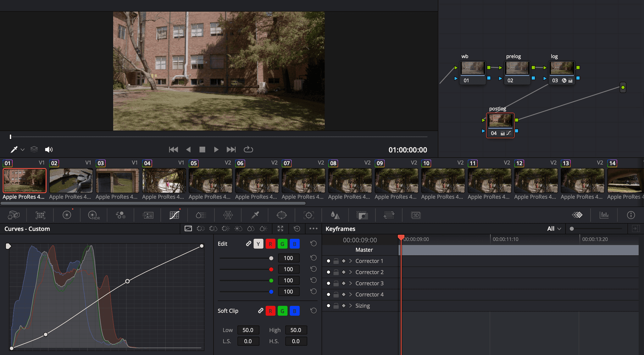The height and width of the screenshot is (355, 644).
Task: Toggle the Soft Clip red channel
Action: pyautogui.click(x=270, y=311)
